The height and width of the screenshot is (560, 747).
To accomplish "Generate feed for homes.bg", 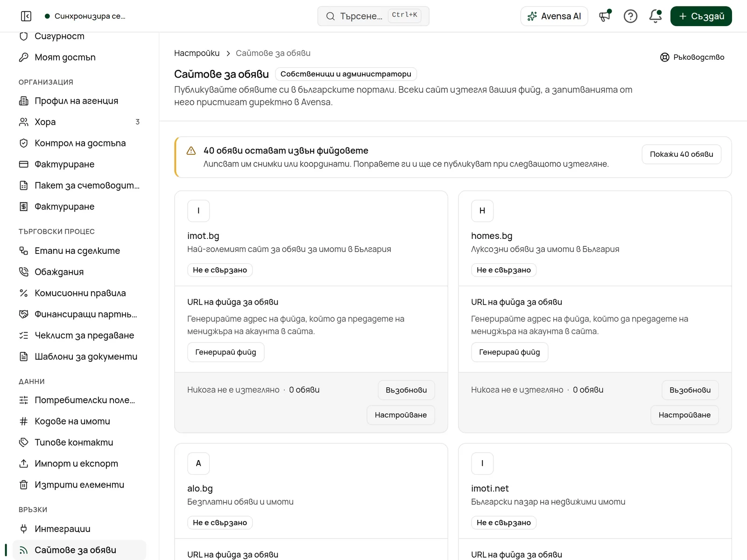I will pos(510,352).
